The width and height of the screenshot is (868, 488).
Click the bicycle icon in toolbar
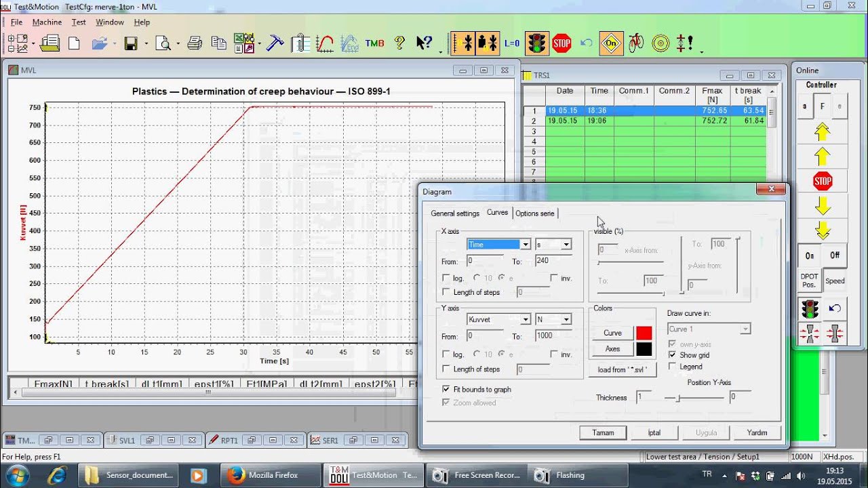tap(636, 43)
